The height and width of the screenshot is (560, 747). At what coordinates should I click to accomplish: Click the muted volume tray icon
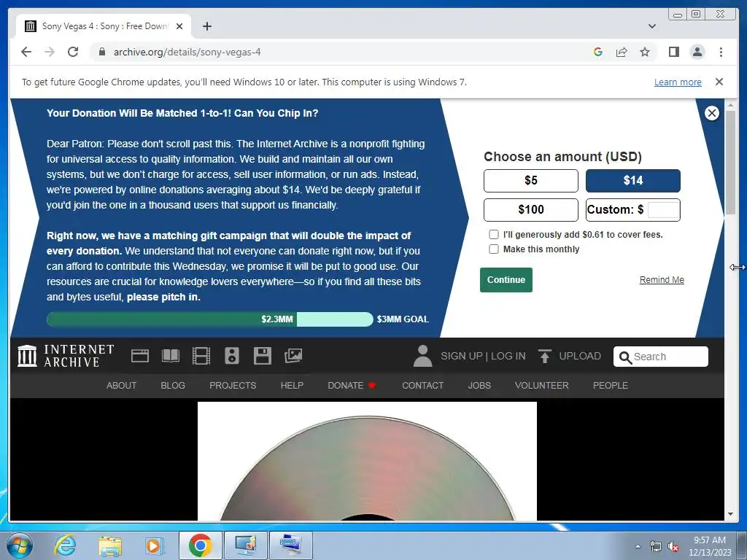pyautogui.click(x=673, y=547)
